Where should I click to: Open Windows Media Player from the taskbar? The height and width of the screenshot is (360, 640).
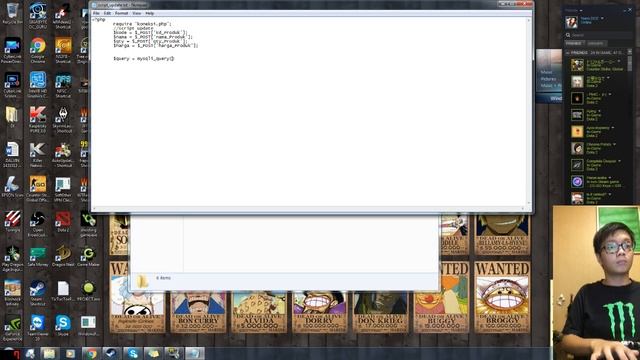[70, 353]
